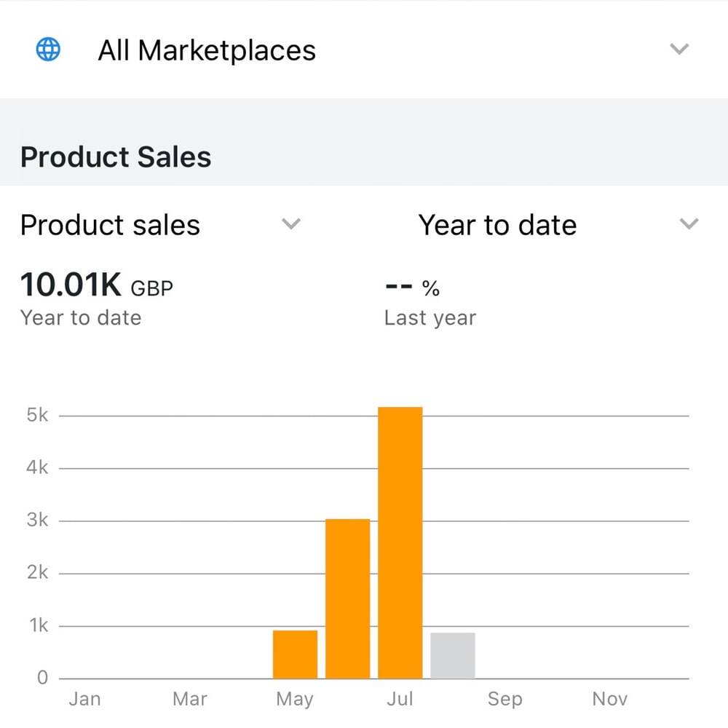Open the All Marketplaces selector

364,50
